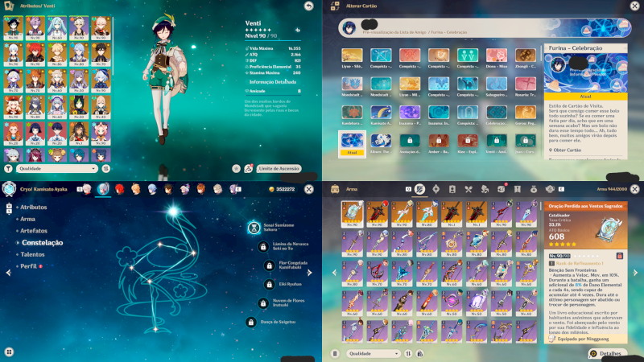
Task: Click the trash delete icon in the weapon inventory
Action: 335,353
